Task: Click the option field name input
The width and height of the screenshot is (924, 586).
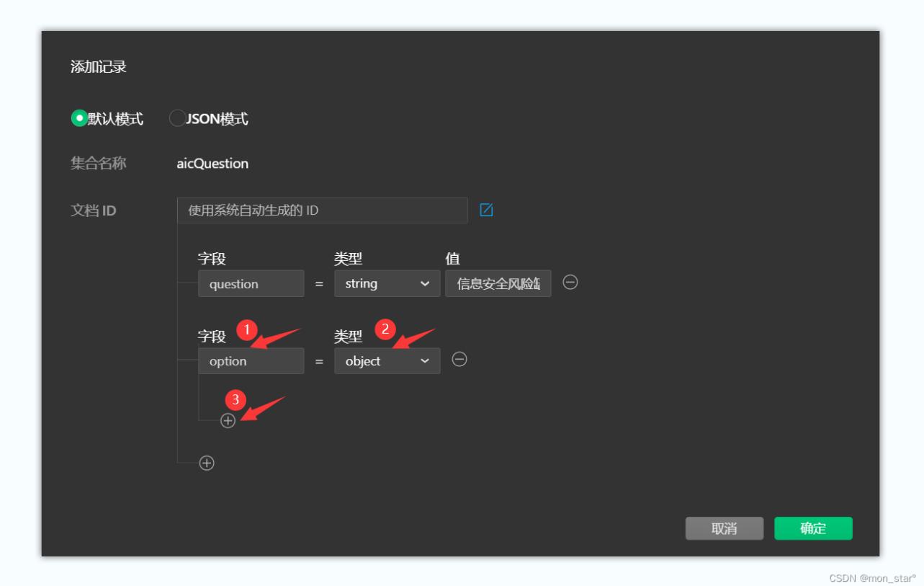Action: pos(251,360)
